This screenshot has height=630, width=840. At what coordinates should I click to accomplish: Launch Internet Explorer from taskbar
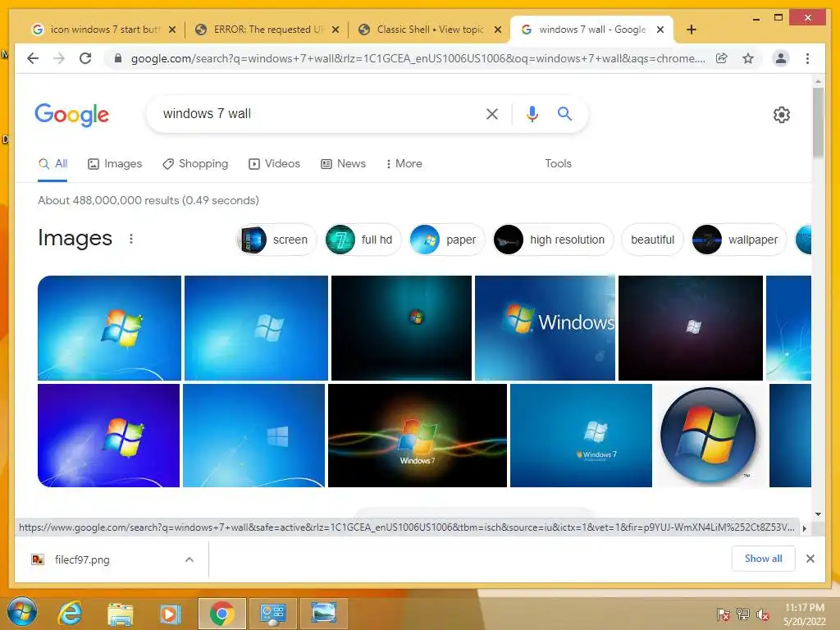tap(71, 614)
